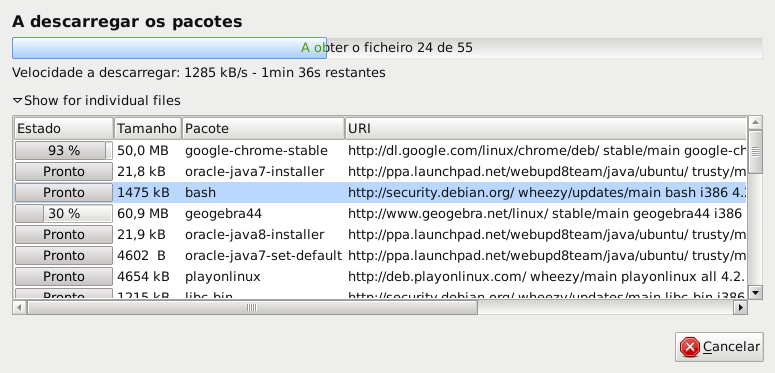Sort by the Tamanho column header
The height and width of the screenshot is (373, 775).
coord(148,128)
